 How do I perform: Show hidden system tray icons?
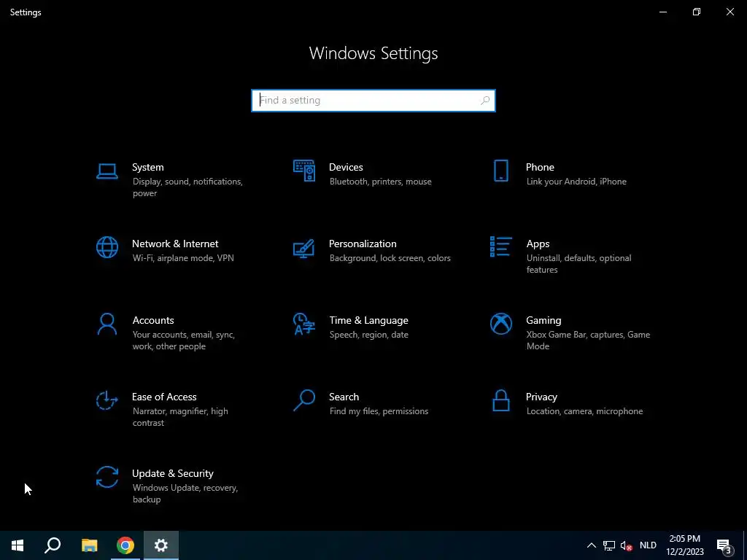[591, 545]
